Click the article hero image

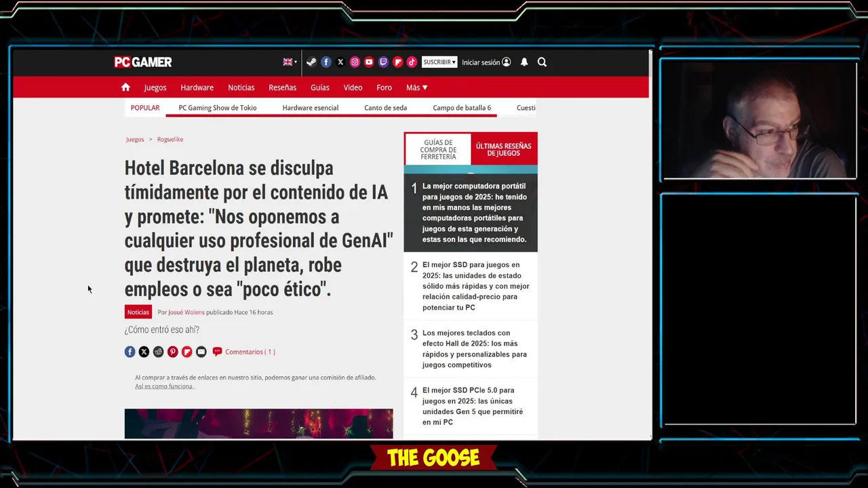pos(258,424)
